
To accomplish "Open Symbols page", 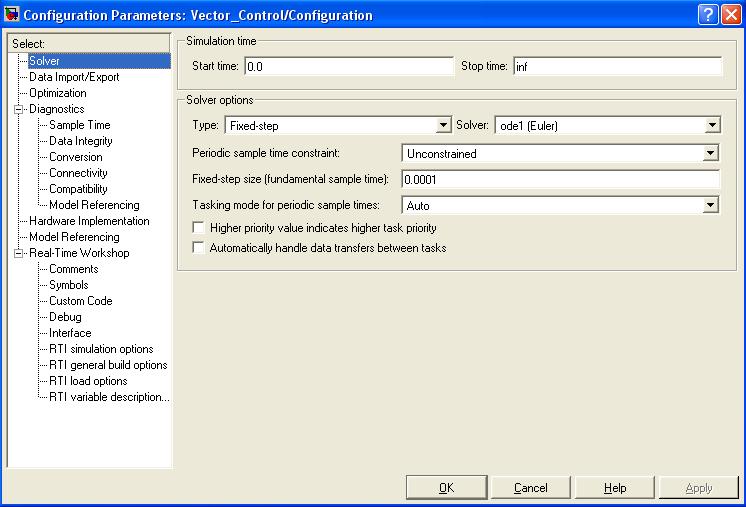I will tap(69, 285).
